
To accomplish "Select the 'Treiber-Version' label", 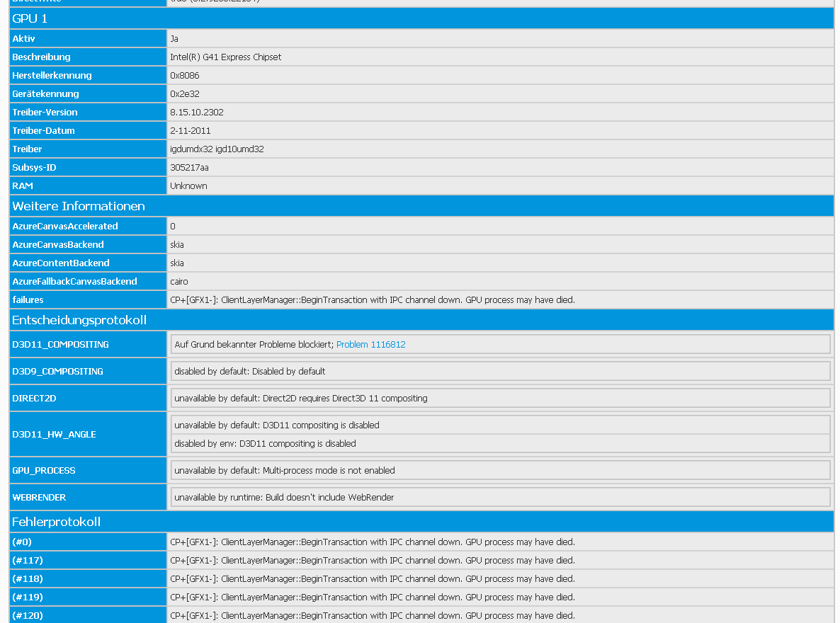I will click(x=45, y=112).
